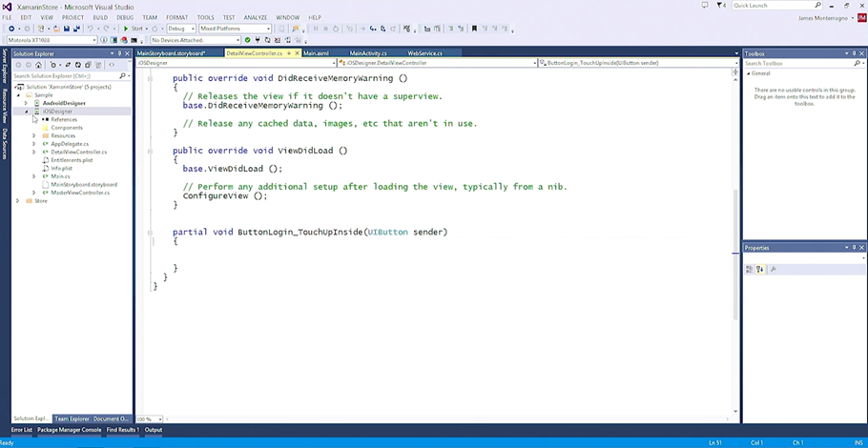
Task: Switch to the Main.axml tab
Action: click(x=316, y=53)
